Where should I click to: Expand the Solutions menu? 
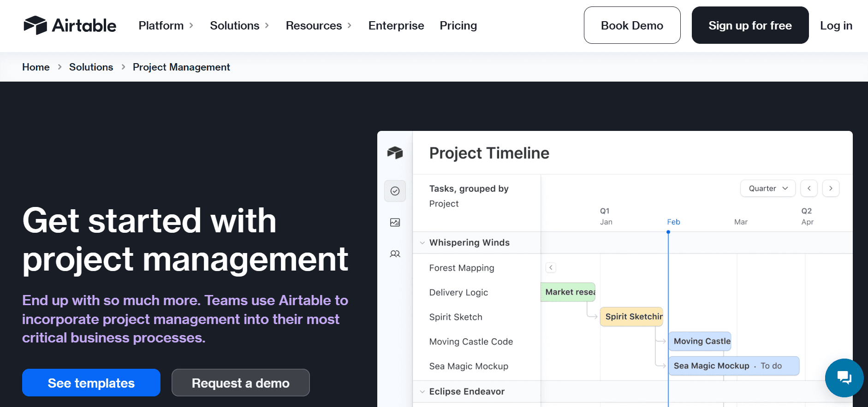239,25
